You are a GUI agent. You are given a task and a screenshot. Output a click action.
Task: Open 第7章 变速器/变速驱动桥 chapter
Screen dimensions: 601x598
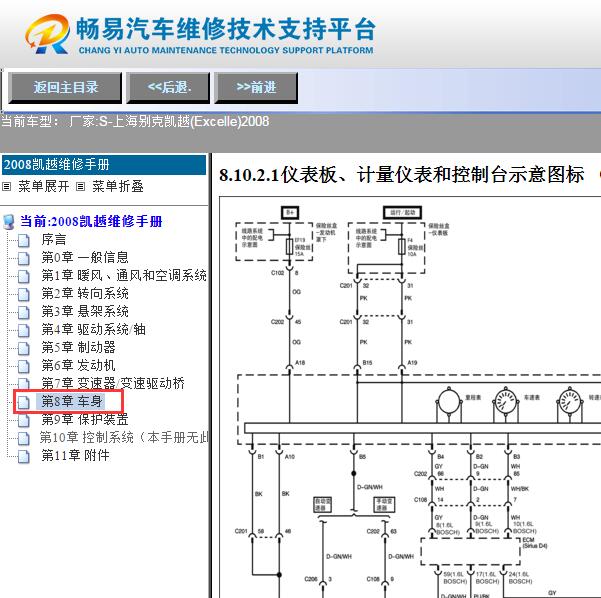coord(113,383)
